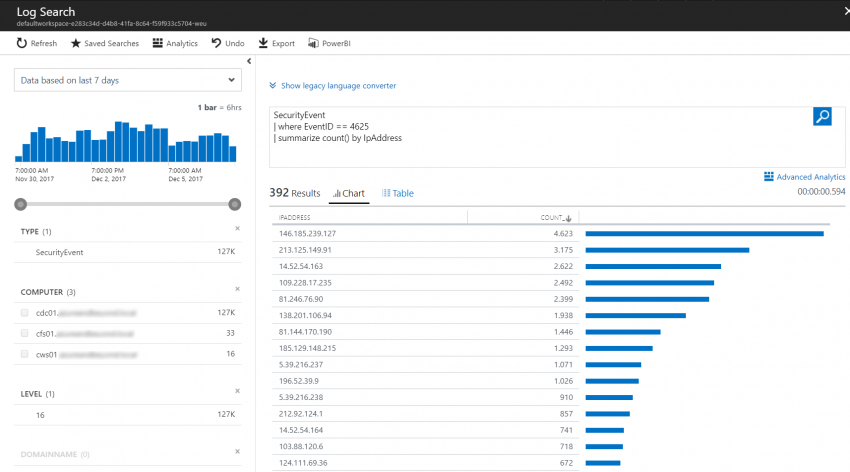Open the Analytics grid icon
Image resolution: width=850 pixels, height=472 pixels.
[x=157, y=43]
